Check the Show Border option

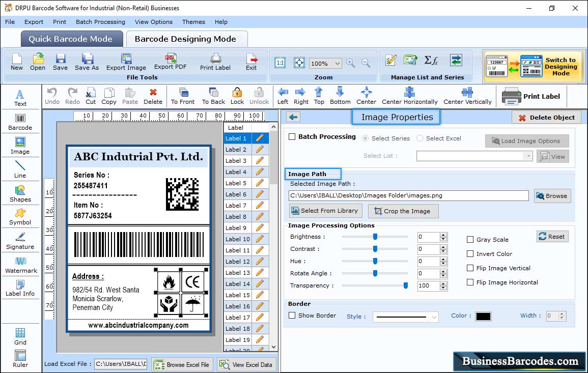click(292, 315)
